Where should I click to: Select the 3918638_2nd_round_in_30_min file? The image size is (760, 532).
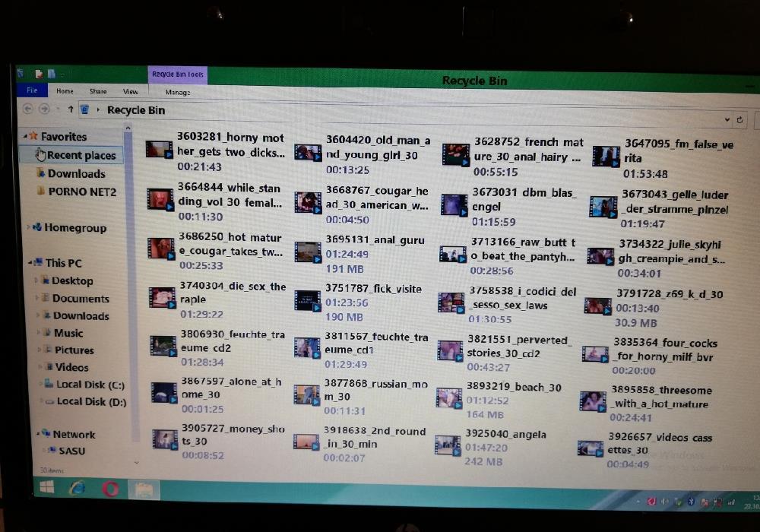pos(360,444)
